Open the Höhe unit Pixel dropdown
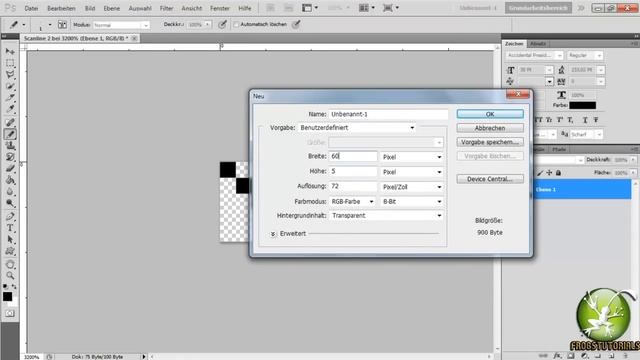The image size is (640, 360). [412, 172]
